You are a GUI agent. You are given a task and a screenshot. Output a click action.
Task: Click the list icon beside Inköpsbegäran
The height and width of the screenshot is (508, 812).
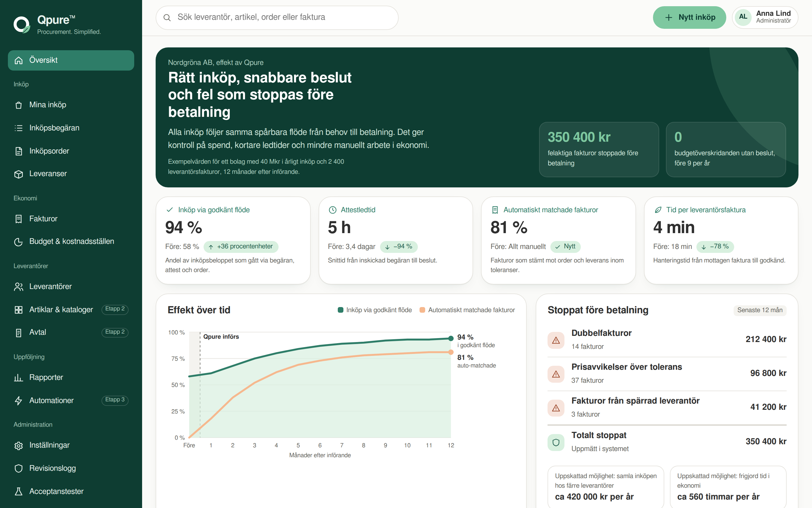(x=19, y=128)
